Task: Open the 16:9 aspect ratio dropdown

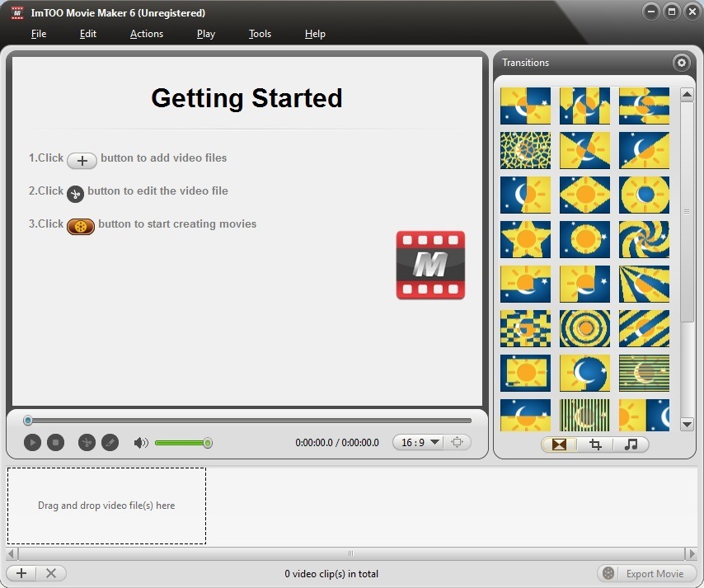Action: [x=418, y=442]
